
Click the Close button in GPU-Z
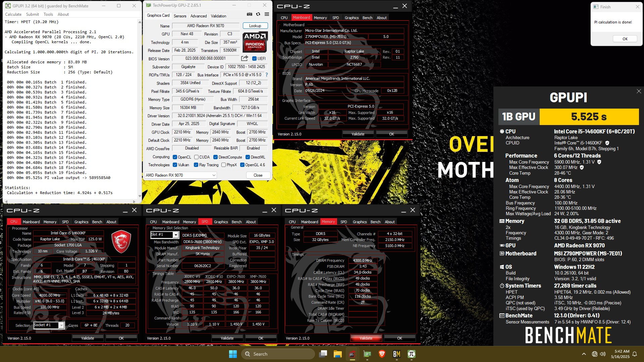[258, 175]
